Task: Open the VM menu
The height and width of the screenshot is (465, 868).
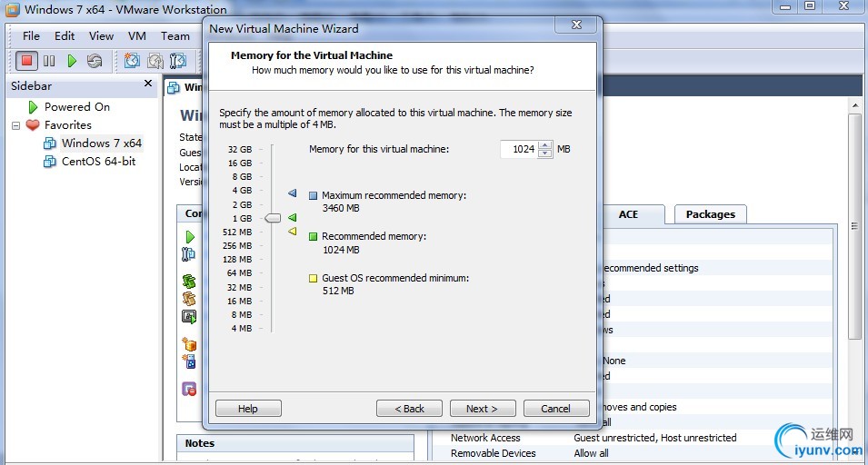Action: click(x=136, y=36)
